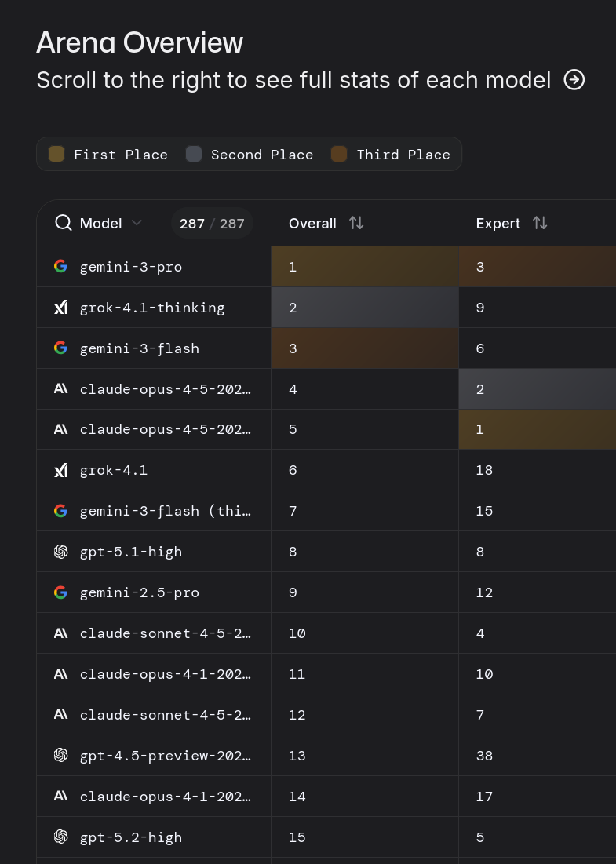Click the Google logo next to gemini-3-pro
Image resolution: width=616 pixels, height=864 pixels.
pos(60,267)
